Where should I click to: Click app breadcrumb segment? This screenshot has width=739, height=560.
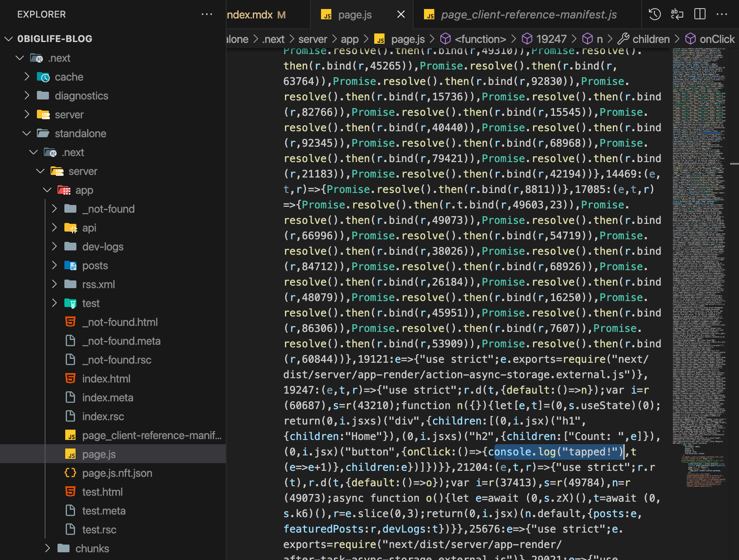[x=349, y=39]
